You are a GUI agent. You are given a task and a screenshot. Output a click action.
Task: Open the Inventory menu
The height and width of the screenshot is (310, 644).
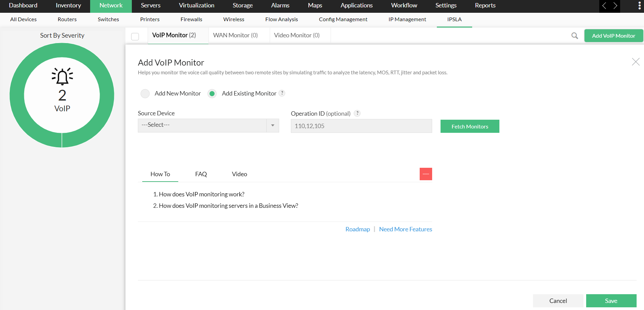(68, 5)
